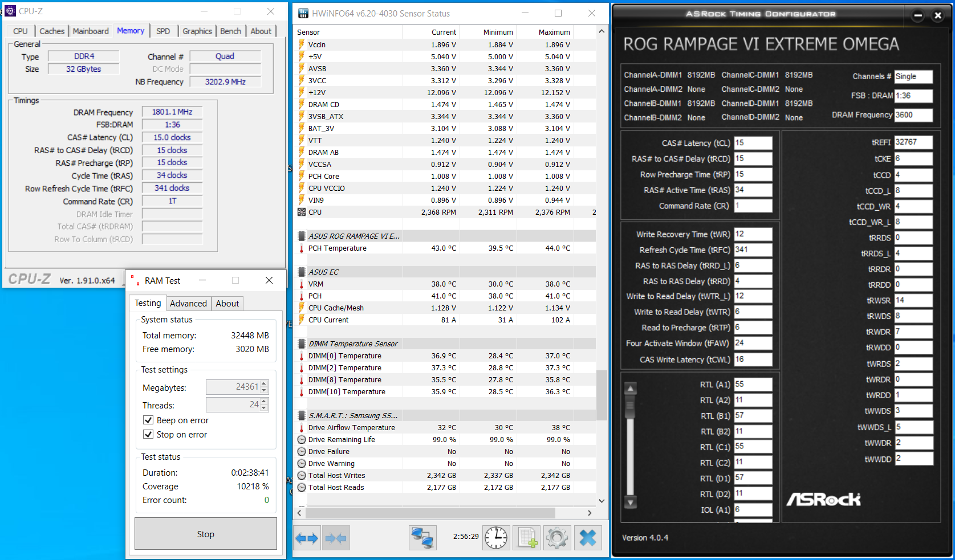Screen dimensions: 955x560
Task: Click the Megabytes spinner arrows
Action: click(x=264, y=387)
